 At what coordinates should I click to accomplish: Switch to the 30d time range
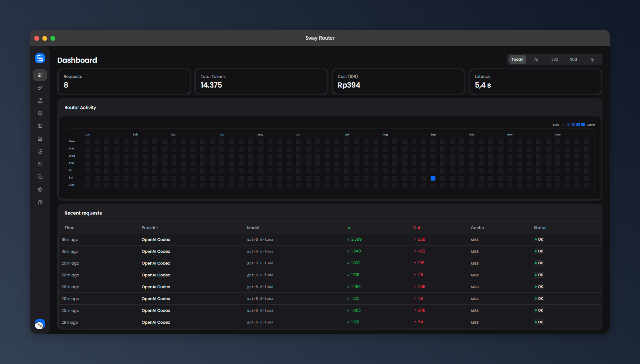click(x=555, y=59)
